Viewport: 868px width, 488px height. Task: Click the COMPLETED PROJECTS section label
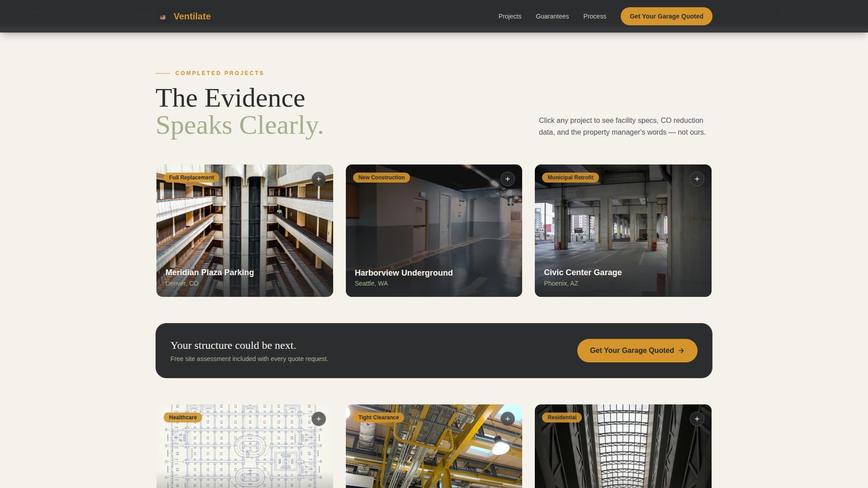click(220, 73)
